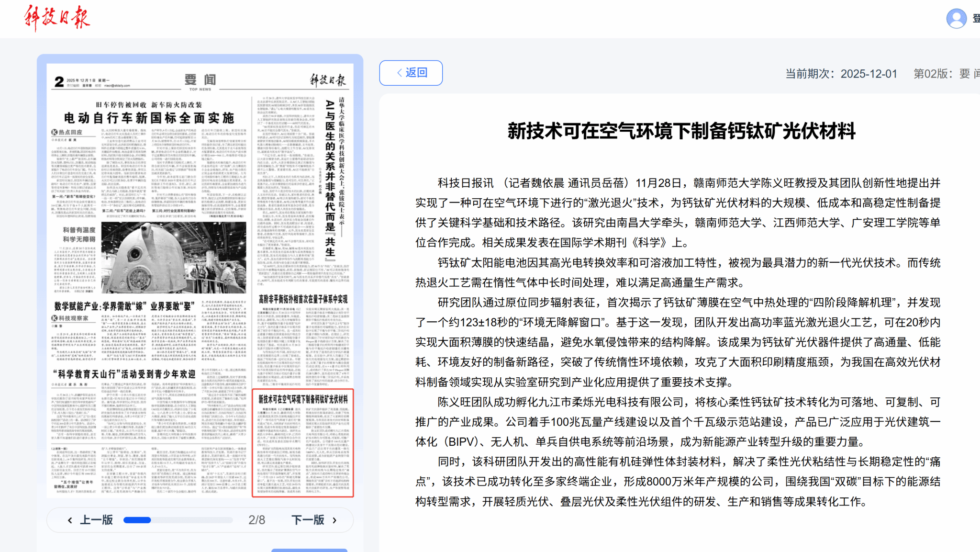Screen dimensions: 980x552
Task: Click the 2/8 page counter
Action: (x=256, y=520)
